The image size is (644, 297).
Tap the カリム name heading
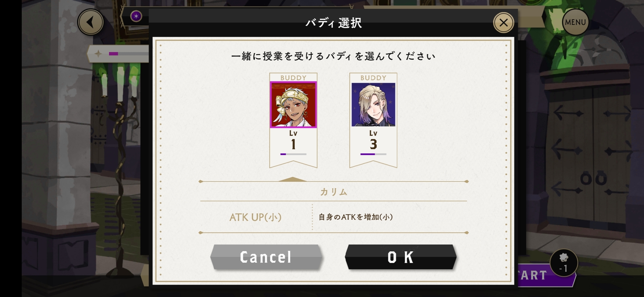tap(333, 192)
